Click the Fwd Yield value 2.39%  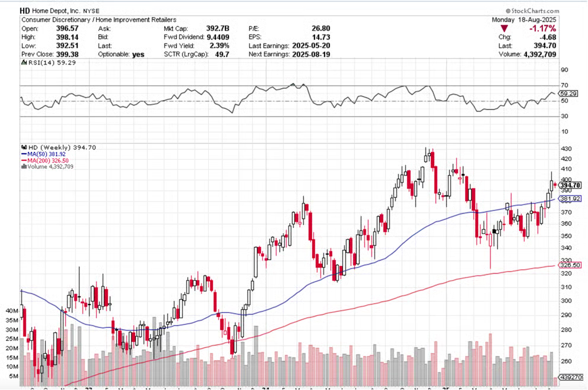pos(220,46)
